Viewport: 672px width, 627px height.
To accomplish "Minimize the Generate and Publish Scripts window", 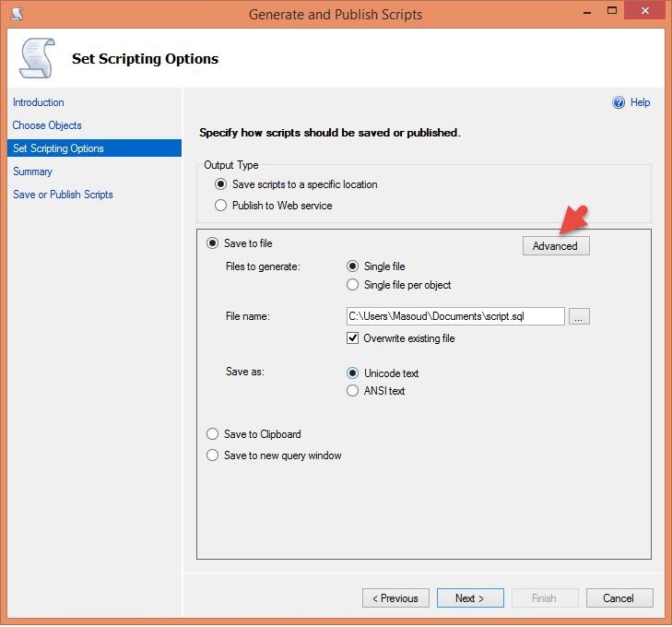I will 587,12.
